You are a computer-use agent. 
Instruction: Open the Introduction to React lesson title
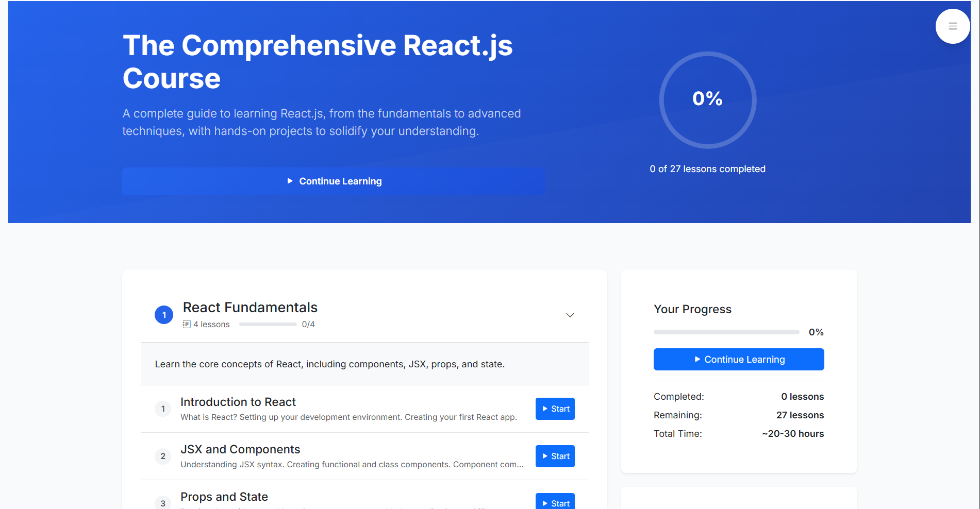coord(238,402)
